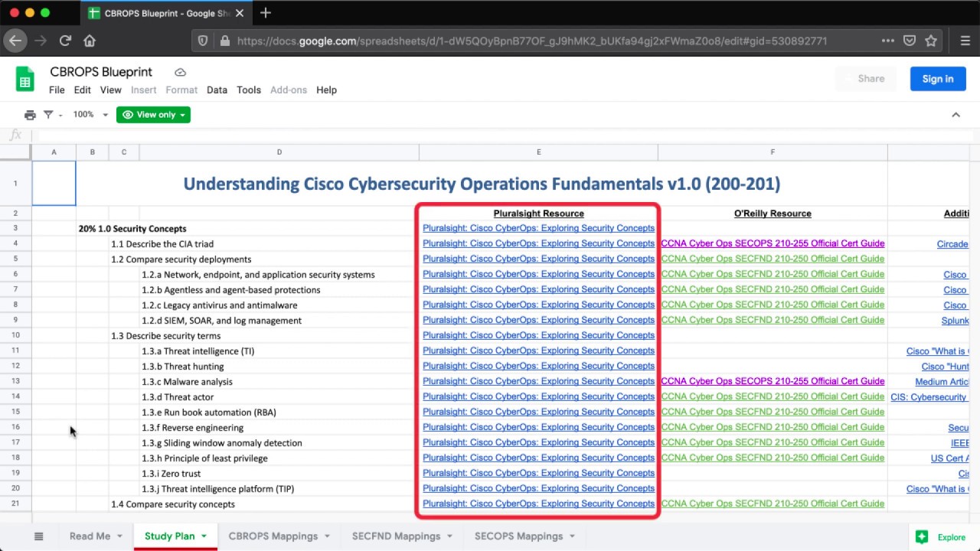Screen dimensions: 980x551
Task: Open a new browser tab
Action: click(x=266, y=13)
